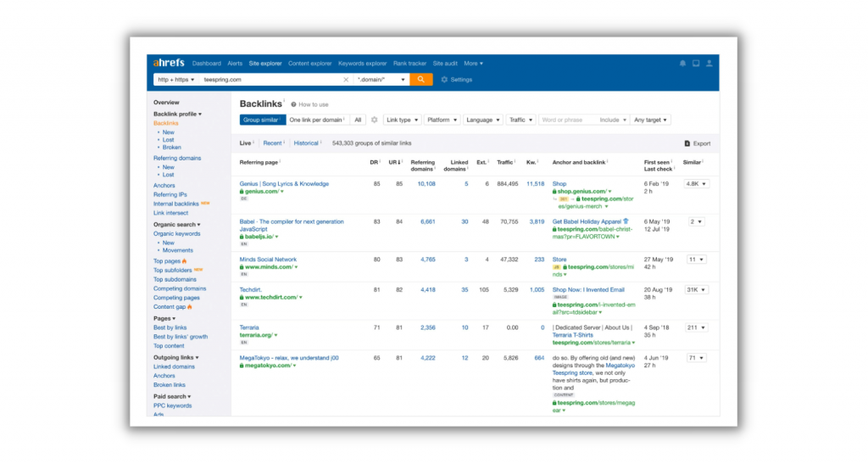Select the All links mode

[x=358, y=120]
